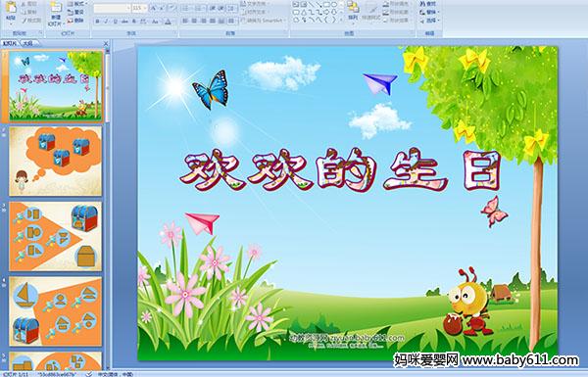Click the Delete slide icon
The width and height of the screenshot is (588, 377).
tap(71, 21)
